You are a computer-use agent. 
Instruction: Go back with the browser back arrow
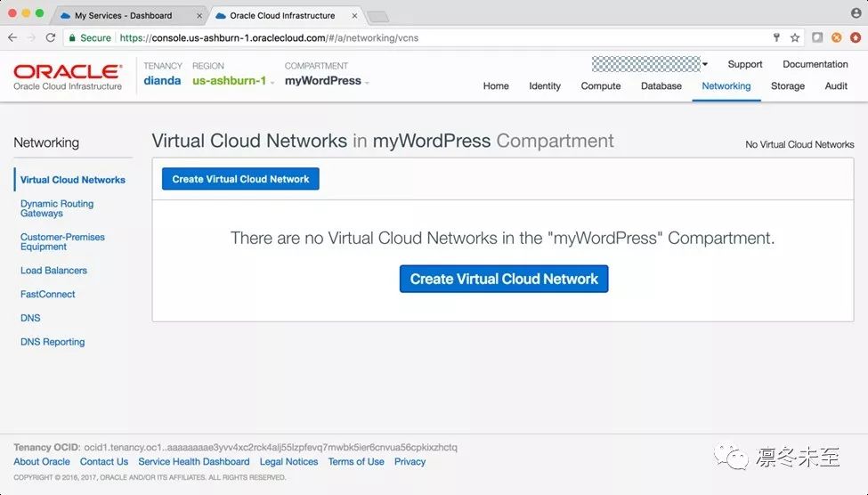(x=12, y=37)
